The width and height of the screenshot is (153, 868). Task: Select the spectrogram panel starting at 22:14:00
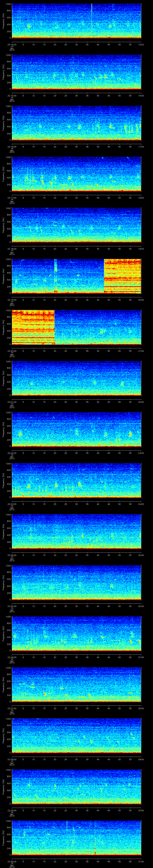click(76, 21)
